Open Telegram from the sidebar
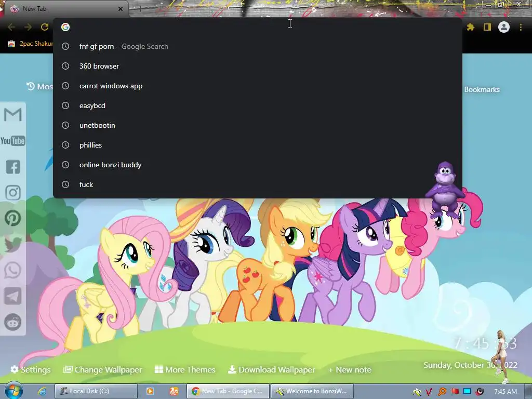 [13, 296]
